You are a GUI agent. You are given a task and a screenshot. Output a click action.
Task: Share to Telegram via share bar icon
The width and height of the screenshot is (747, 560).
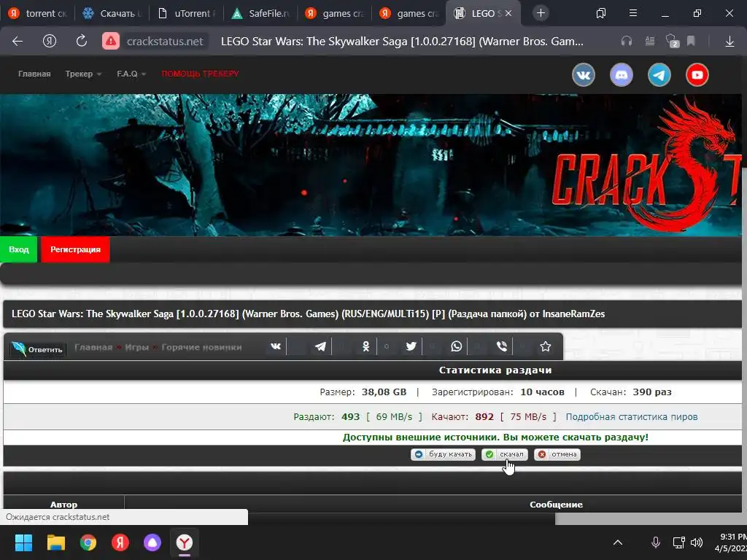click(x=321, y=346)
